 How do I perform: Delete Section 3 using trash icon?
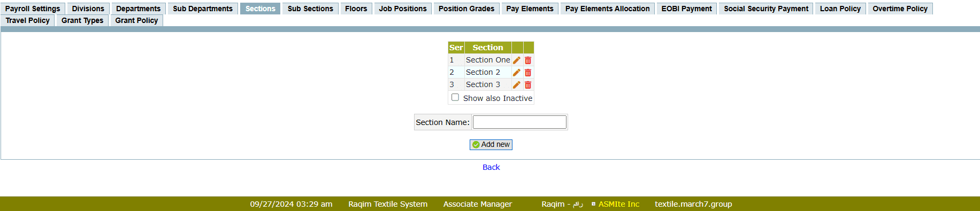click(x=528, y=85)
